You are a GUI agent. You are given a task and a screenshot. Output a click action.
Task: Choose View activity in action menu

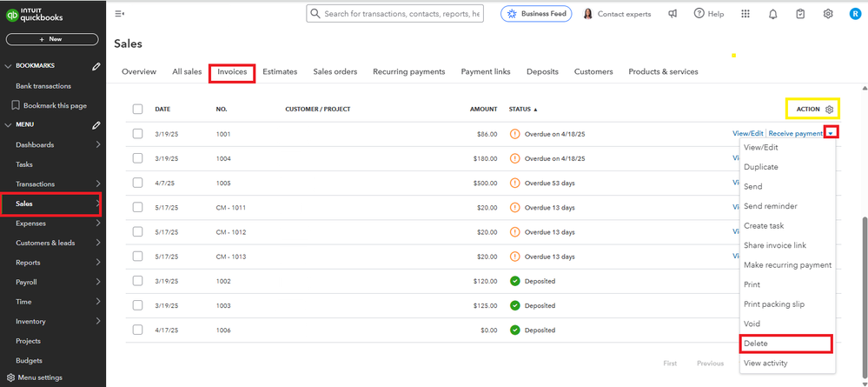[x=765, y=364]
